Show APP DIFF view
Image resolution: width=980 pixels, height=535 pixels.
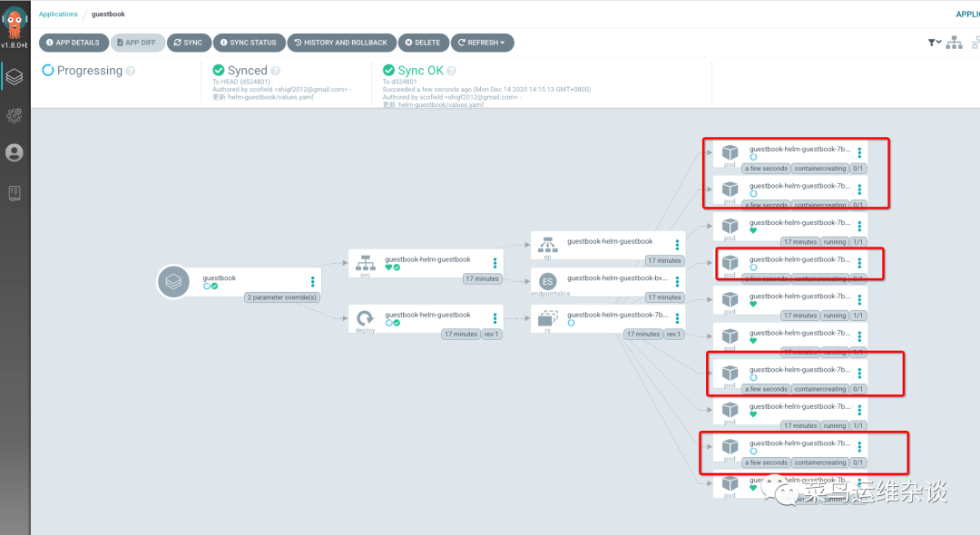(x=137, y=43)
